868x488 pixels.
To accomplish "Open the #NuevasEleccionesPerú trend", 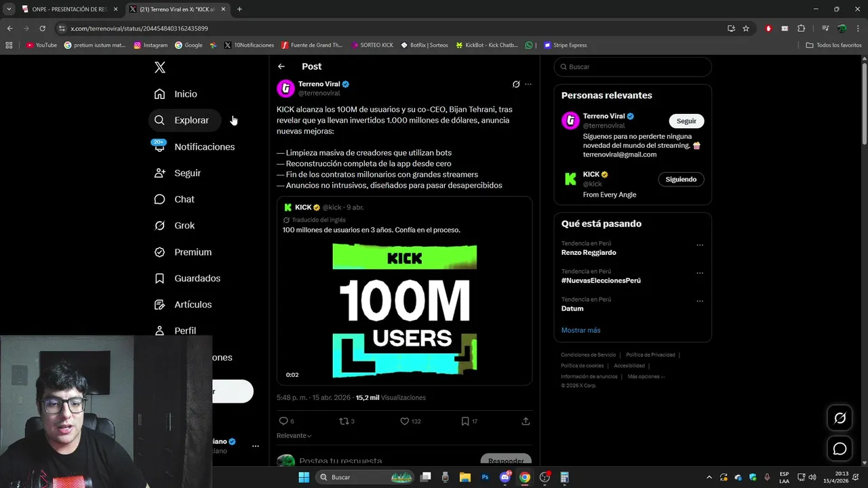I will 601,281.
